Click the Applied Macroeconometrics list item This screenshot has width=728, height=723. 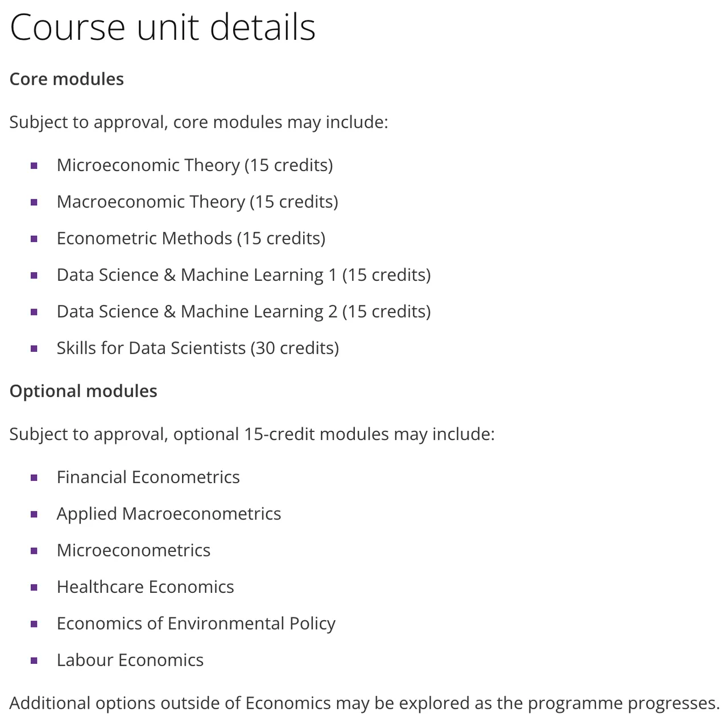(x=168, y=514)
